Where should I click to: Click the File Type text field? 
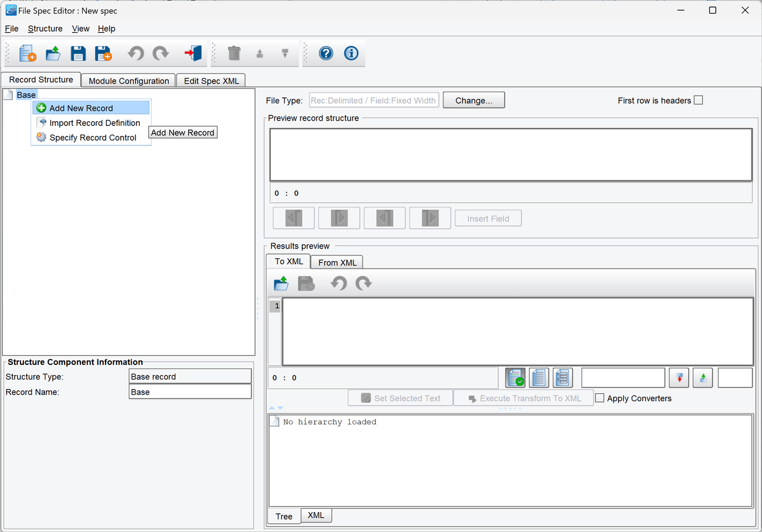(374, 100)
